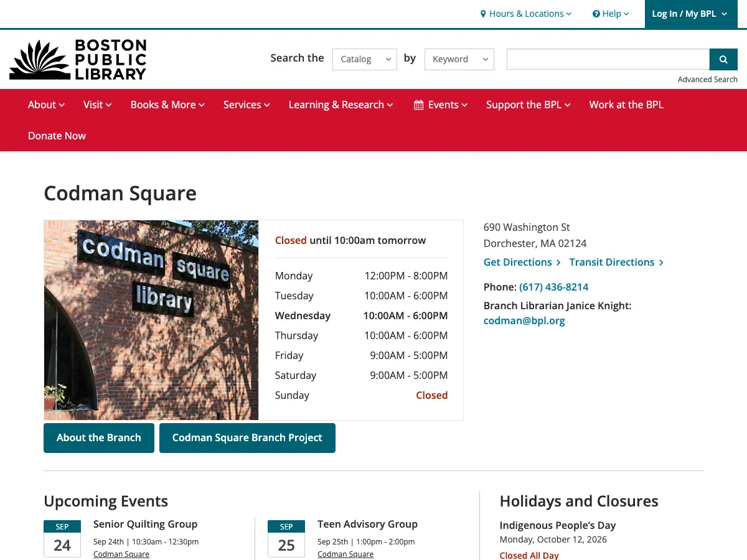This screenshot has height=560, width=747.
Task: Click Indigenous People's Day holiday entry
Action: 558,525
